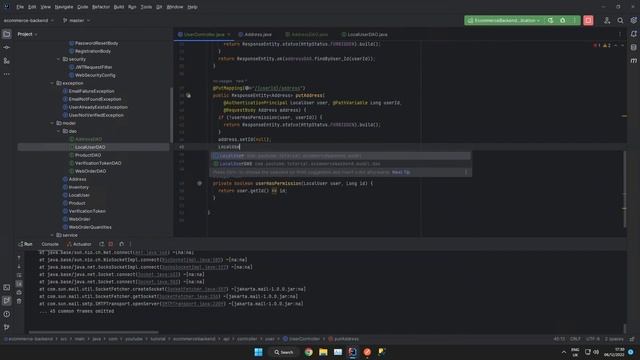Open tabs list three-dot menu
The height and width of the screenshot is (360, 640).
click(620, 35)
